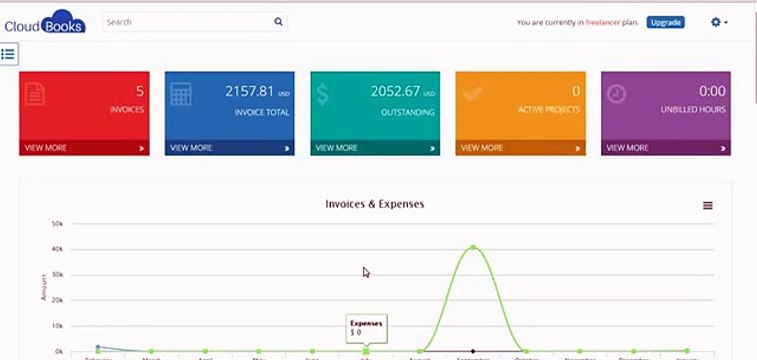The image size is (757, 360).
Task: Click the CloudBooks logo
Action: click(45, 22)
